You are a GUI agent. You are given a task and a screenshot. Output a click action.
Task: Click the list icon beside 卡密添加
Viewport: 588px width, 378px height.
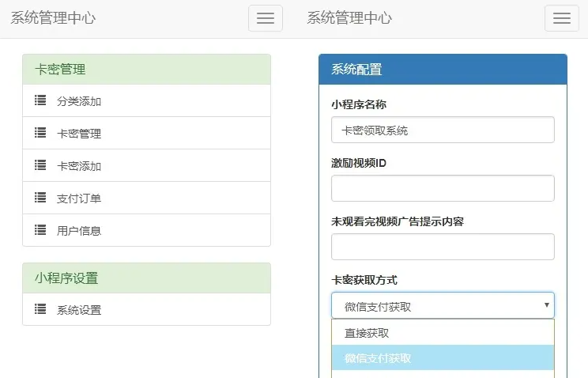40,165
